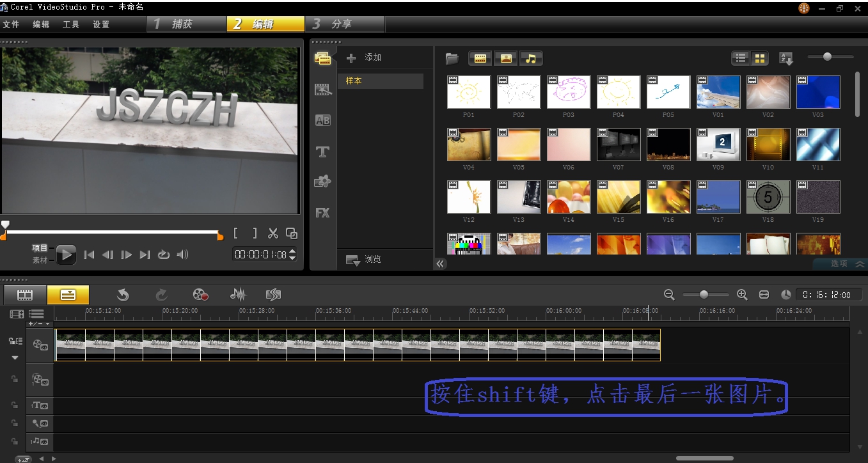Image resolution: width=868 pixels, height=463 pixels.
Task: Click the import media folder icon
Action: (452, 58)
